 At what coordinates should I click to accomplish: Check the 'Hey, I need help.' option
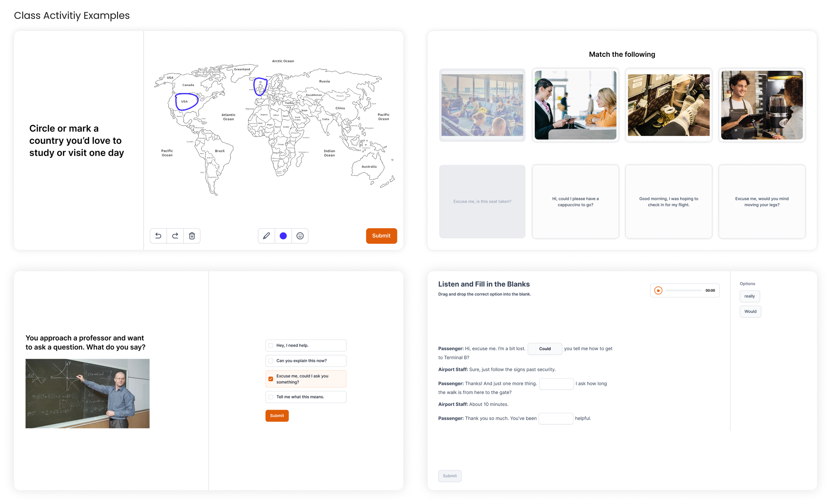coord(271,345)
